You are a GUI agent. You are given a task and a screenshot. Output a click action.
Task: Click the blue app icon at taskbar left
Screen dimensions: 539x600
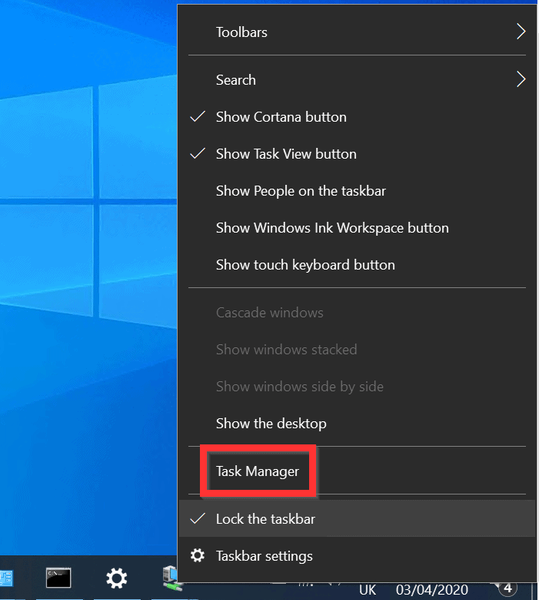(x=7, y=579)
